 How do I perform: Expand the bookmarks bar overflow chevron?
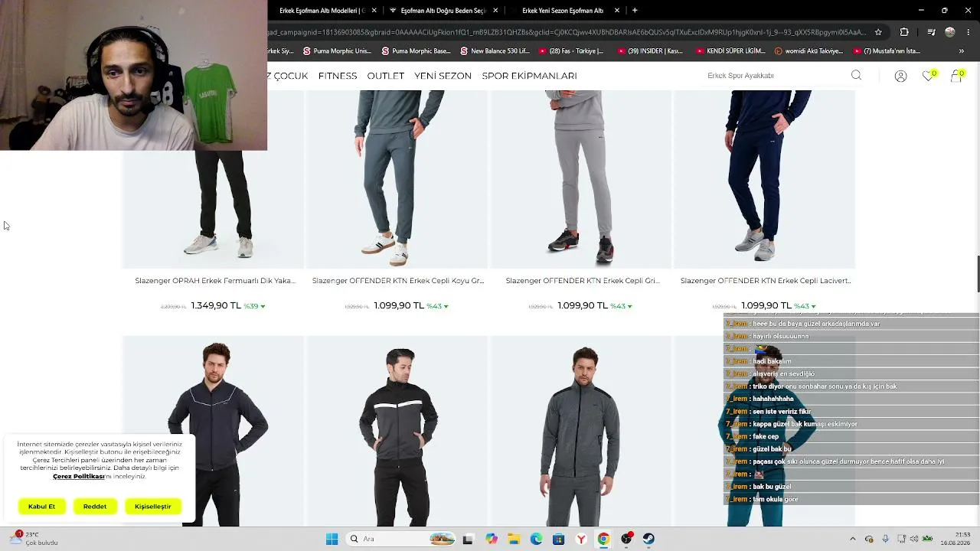tap(962, 51)
